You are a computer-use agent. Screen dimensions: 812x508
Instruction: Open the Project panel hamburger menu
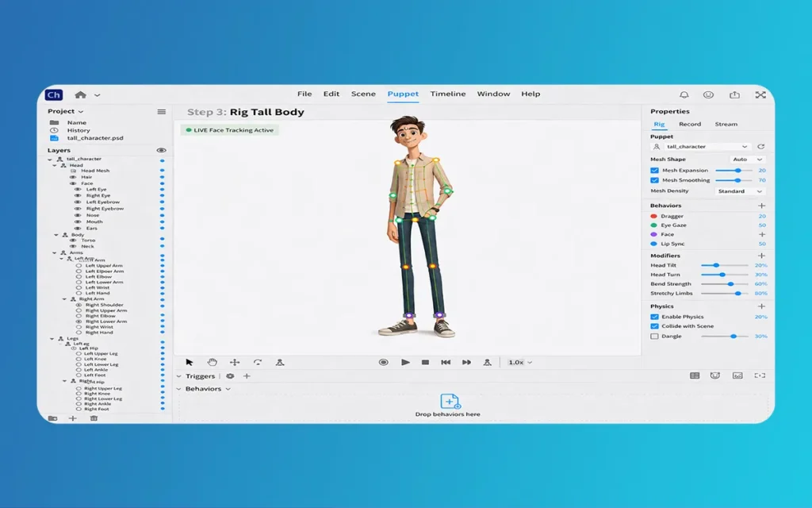point(162,112)
